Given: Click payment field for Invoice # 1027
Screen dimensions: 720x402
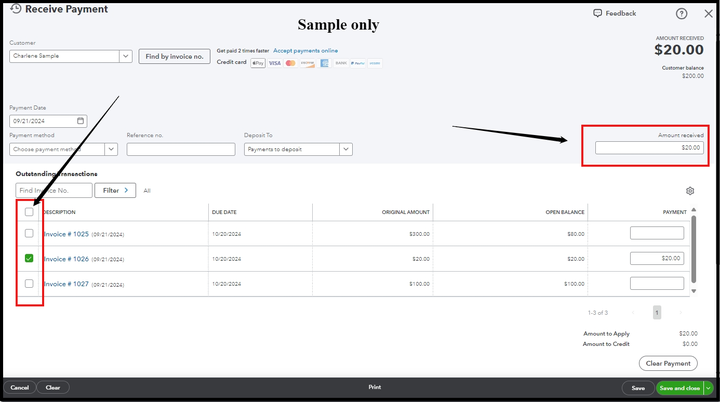Looking at the screenshot, I should 657,283.
